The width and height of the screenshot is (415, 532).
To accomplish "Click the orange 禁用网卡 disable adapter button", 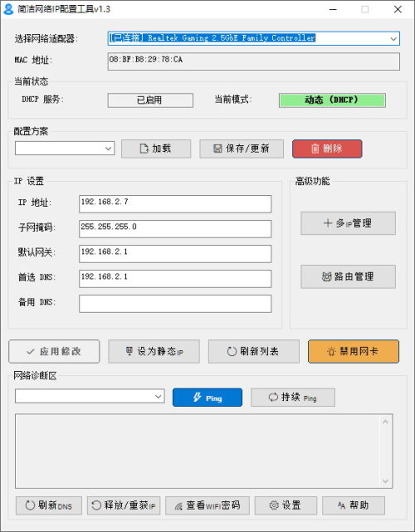I will point(354,352).
